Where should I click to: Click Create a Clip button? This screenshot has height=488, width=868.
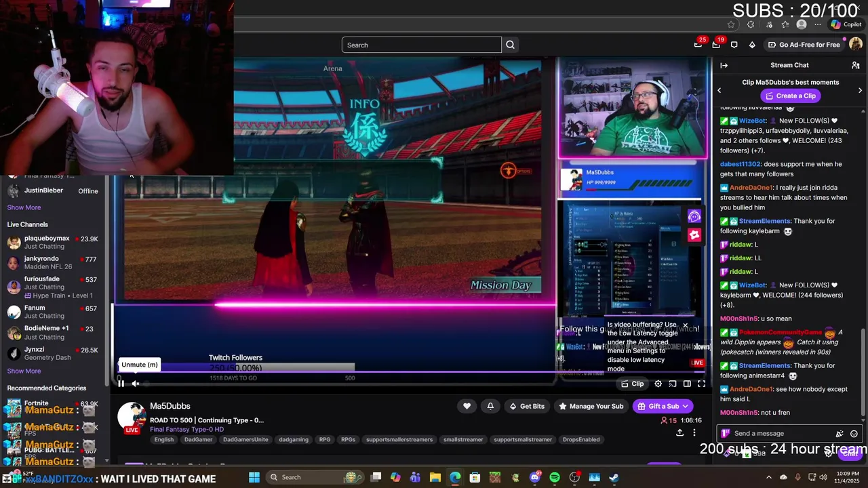tap(790, 96)
